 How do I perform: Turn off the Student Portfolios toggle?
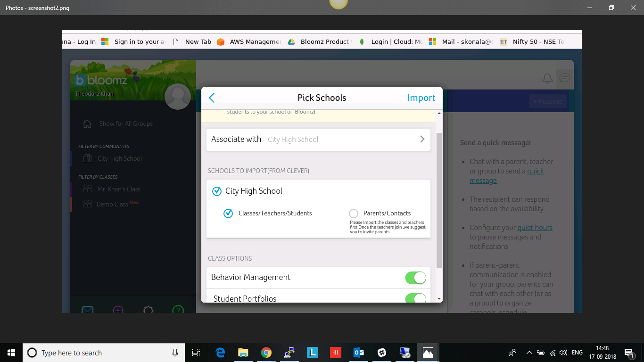[x=415, y=298]
